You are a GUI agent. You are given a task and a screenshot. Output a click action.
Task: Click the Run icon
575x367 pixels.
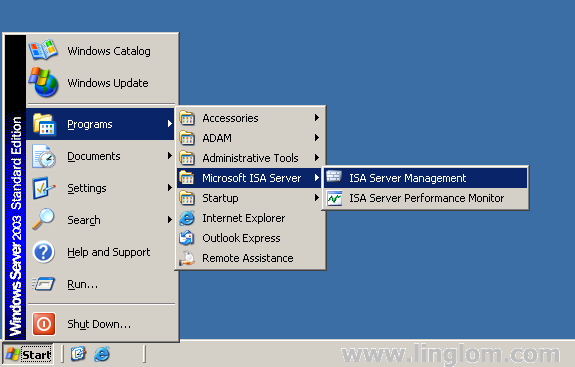pos(44,284)
